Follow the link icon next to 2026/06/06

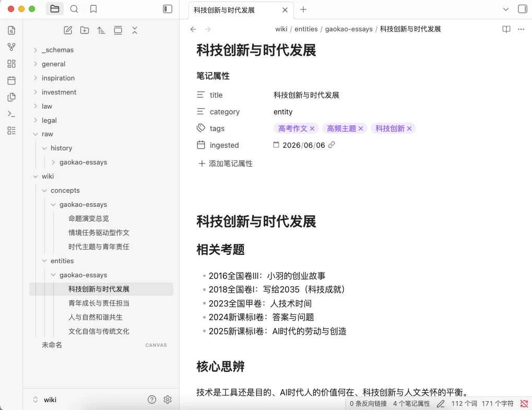tap(332, 145)
